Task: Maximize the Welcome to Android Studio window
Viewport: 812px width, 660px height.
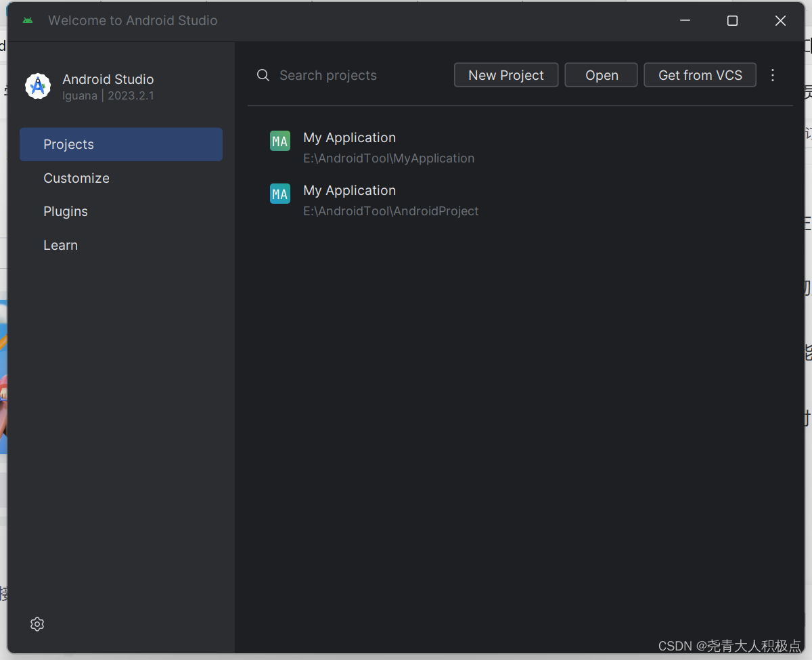Action: (732, 21)
